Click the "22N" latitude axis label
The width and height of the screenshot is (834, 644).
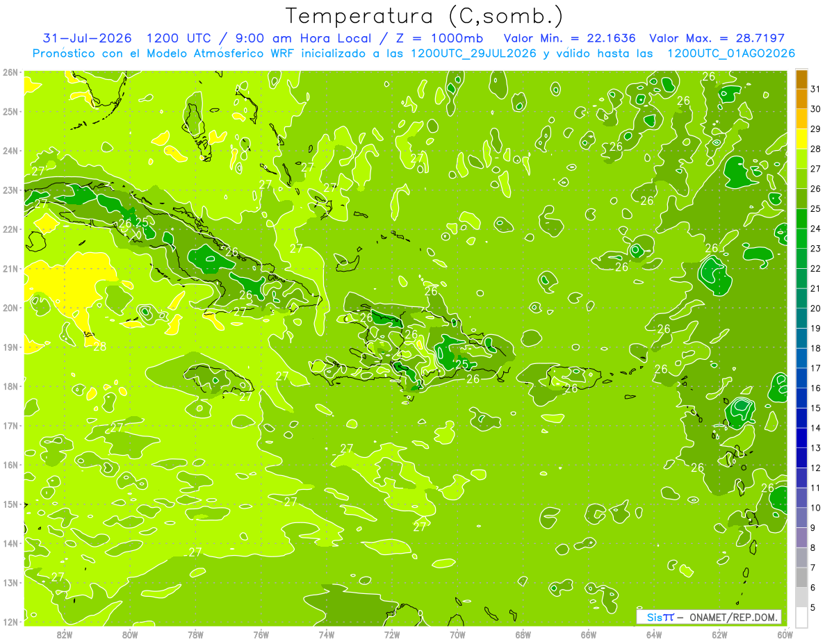(10, 229)
